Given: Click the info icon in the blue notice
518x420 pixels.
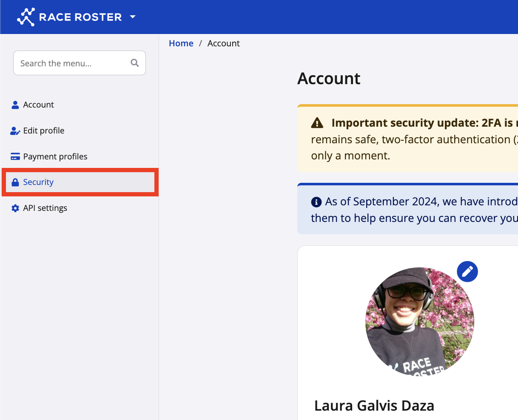Looking at the screenshot, I should click(316, 202).
